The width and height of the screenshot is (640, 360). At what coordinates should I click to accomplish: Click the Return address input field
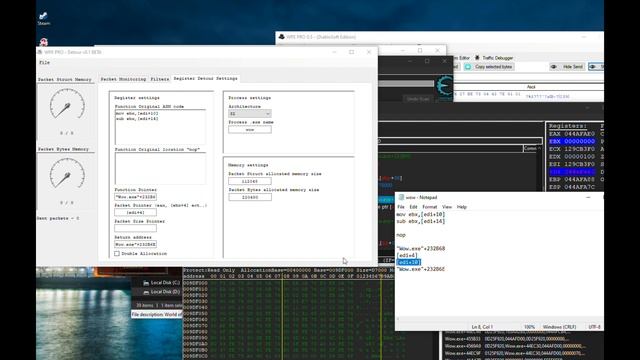pos(135,244)
